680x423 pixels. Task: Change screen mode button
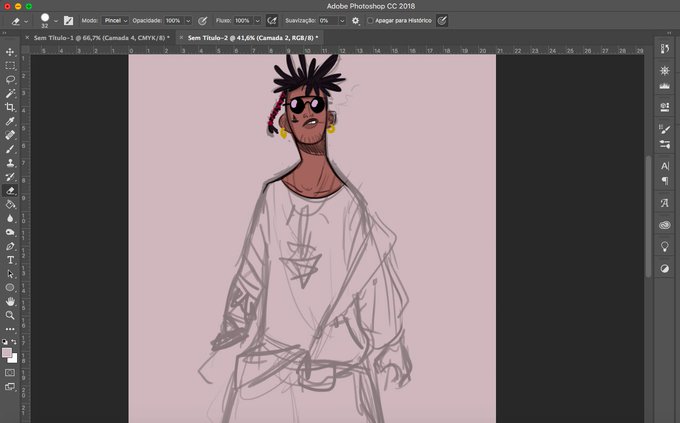[10, 387]
